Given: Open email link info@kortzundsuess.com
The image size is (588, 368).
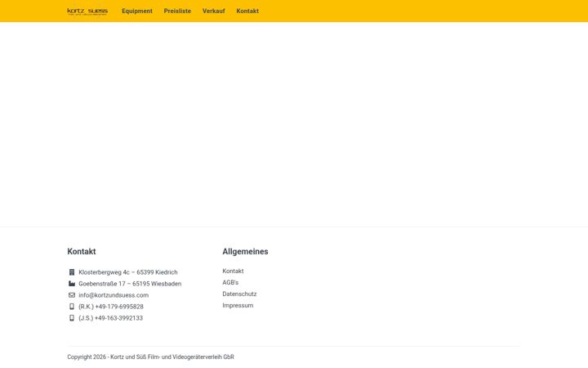Looking at the screenshot, I should point(114,295).
